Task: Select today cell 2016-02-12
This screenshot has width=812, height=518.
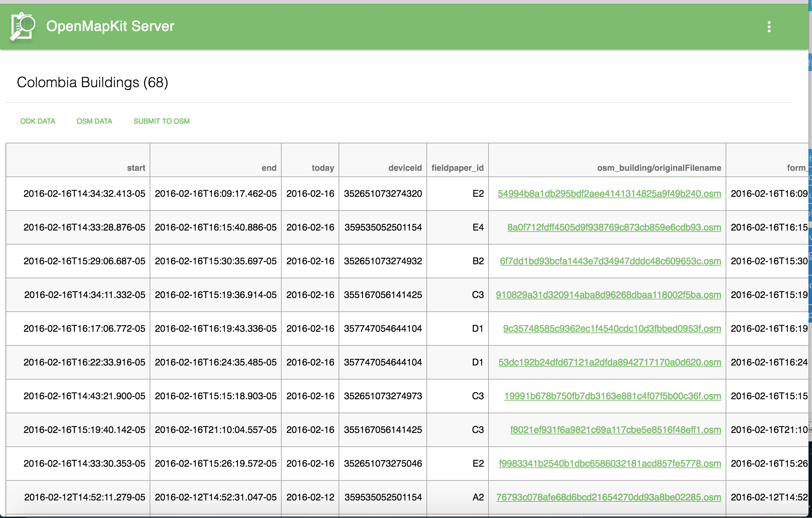Action: (x=310, y=497)
